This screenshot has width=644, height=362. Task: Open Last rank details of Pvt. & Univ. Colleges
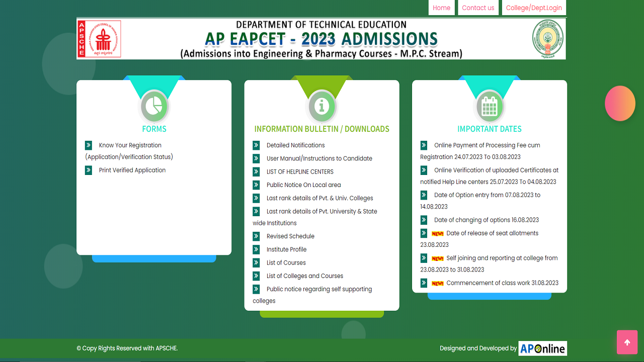(x=320, y=198)
